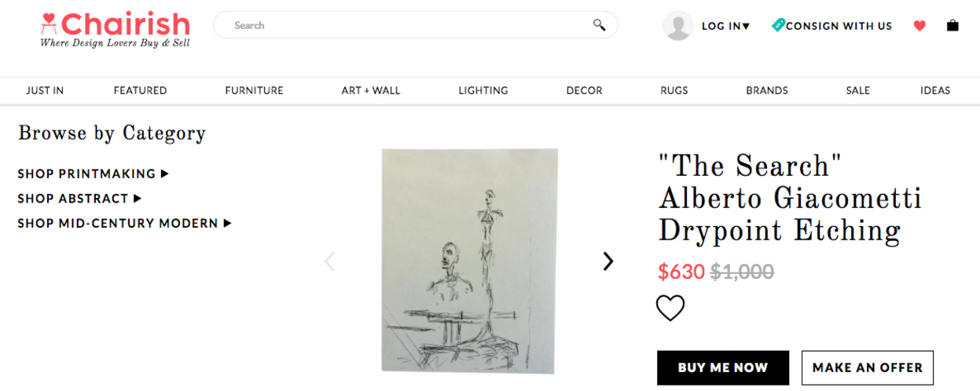Viewport: 980px width, 391px height.
Task: Click the user avatar icon
Action: pos(677,26)
